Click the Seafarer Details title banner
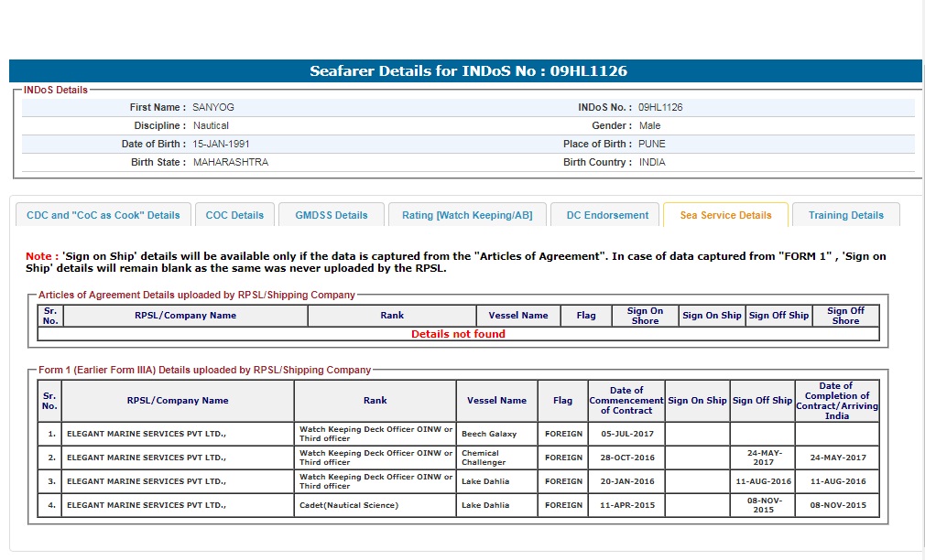Screen dimensions: 925x560 (x=467, y=71)
